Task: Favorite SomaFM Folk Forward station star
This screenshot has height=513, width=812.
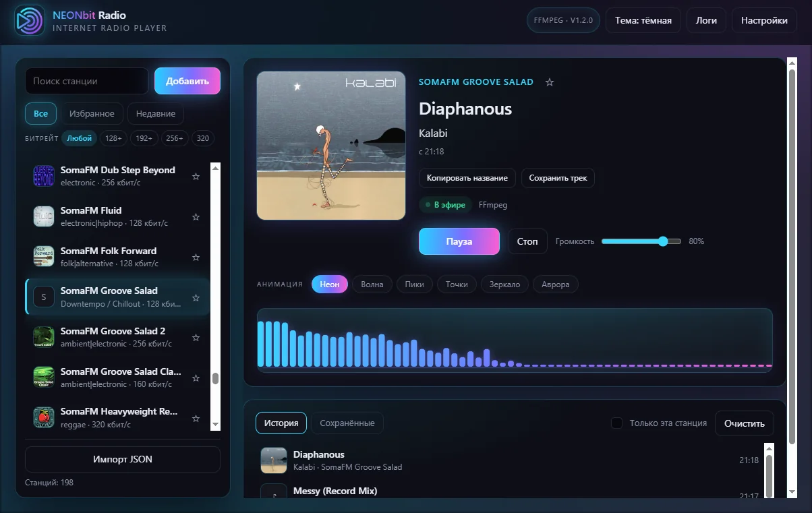Action: (x=196, y=258)
